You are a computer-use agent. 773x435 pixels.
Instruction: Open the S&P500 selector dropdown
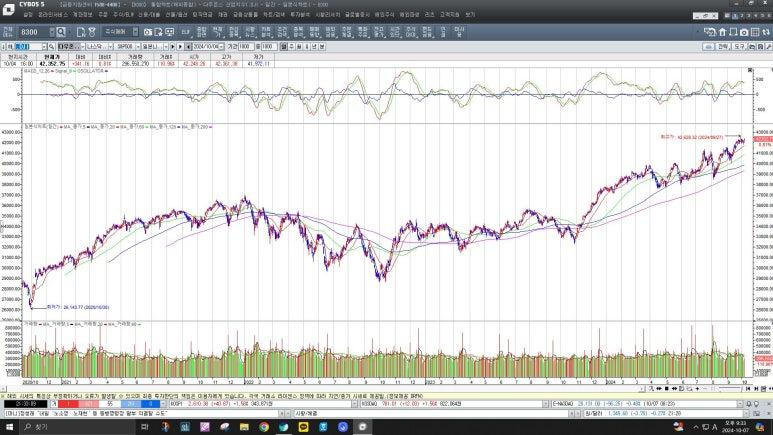[138, 46]
